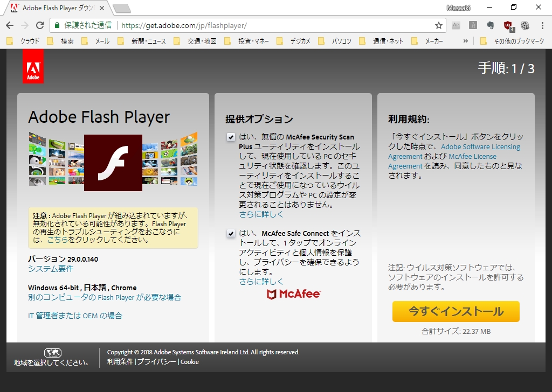Screen dimensions: 552x392
Task: Close the Adobe Flash Player tab
Action: [x=102, y=8]
